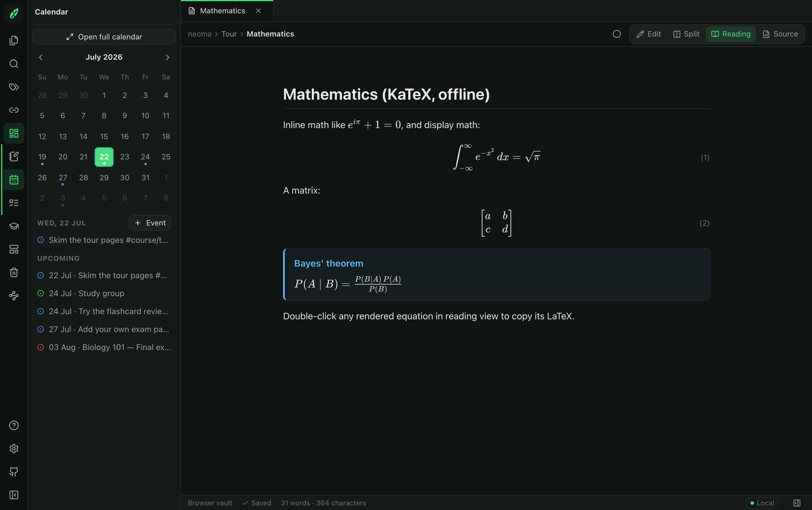
Task: Go to previous month in calendar
Action: (41, 57)
